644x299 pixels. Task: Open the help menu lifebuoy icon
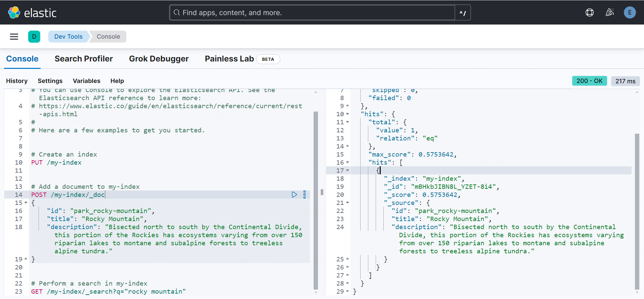590,12
